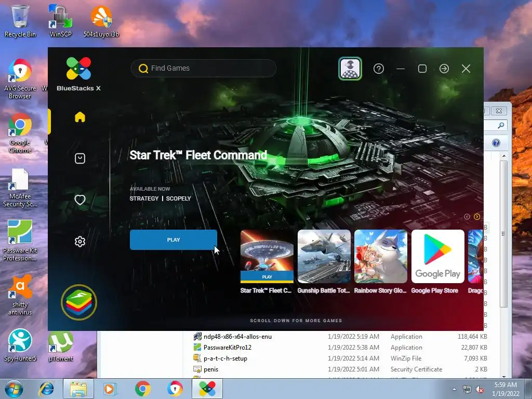This screenshot has width=532, height=399.
Task: Click BlueStacks X taskbar button
Action: [207, 389]
